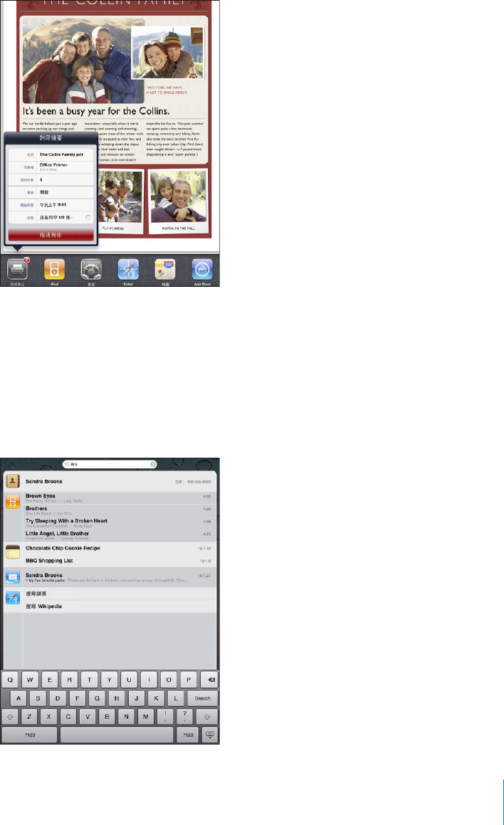
Task: Select The Collin Family.pdf document row
Action: (x=51, y=154)
